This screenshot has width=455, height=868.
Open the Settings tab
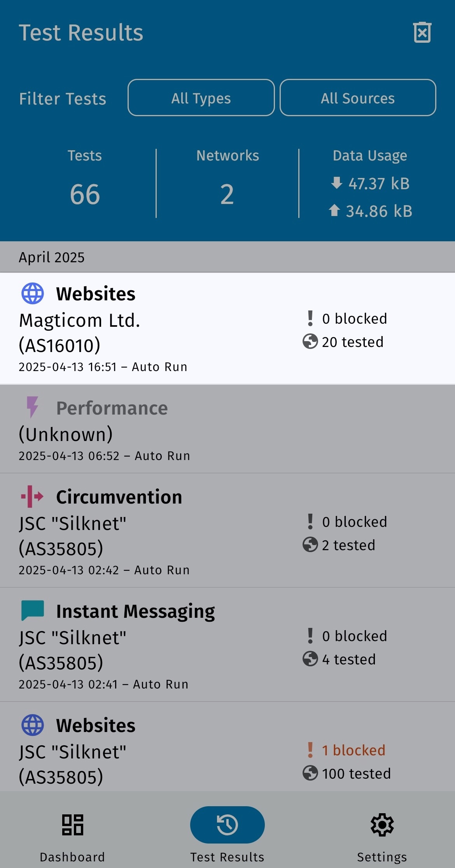tap(382, 835)
